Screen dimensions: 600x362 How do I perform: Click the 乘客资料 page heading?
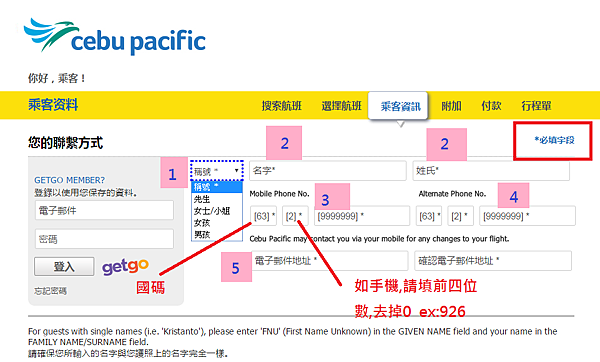(x=53, y=105)
